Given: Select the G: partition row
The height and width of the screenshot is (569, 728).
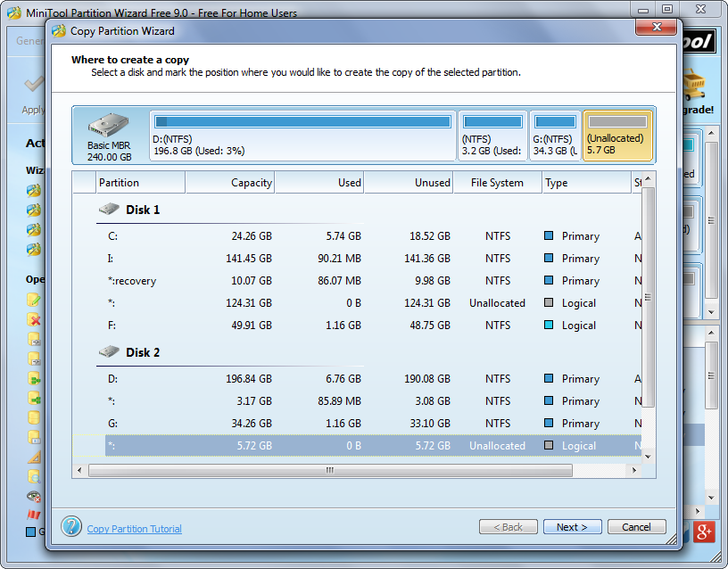Looking at the screenshot, I should pyautogui.click(x=357, y=424).
